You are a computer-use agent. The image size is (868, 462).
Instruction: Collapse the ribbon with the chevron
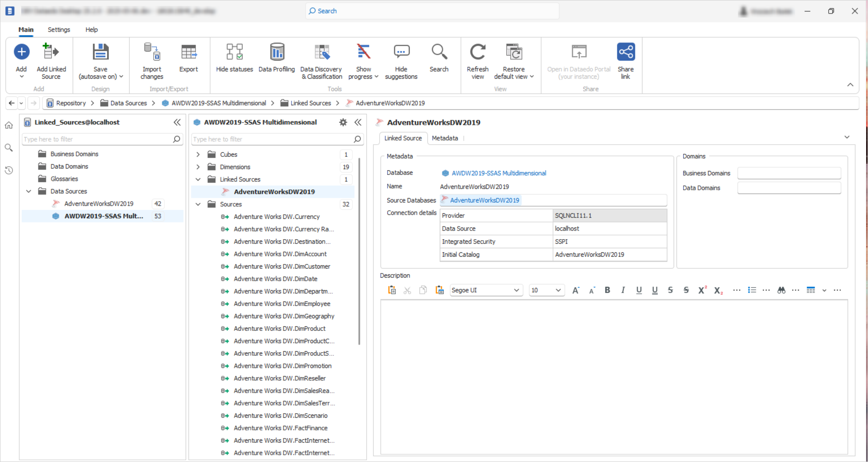coord(850,85)
